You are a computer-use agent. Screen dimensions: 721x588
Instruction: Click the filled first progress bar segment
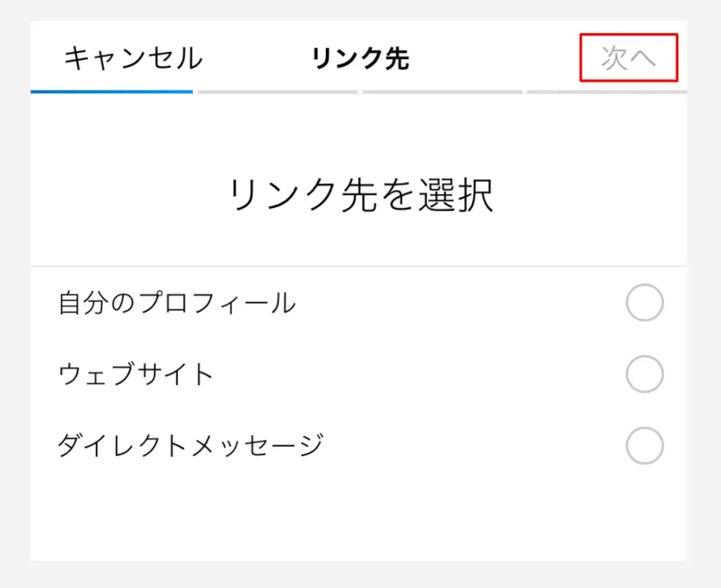(112, 91)
